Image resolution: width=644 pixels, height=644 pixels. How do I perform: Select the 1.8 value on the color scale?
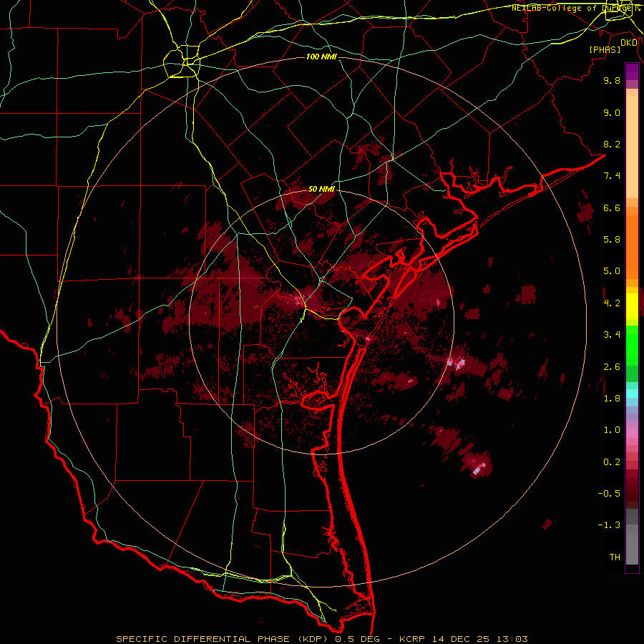coord(612,399)
